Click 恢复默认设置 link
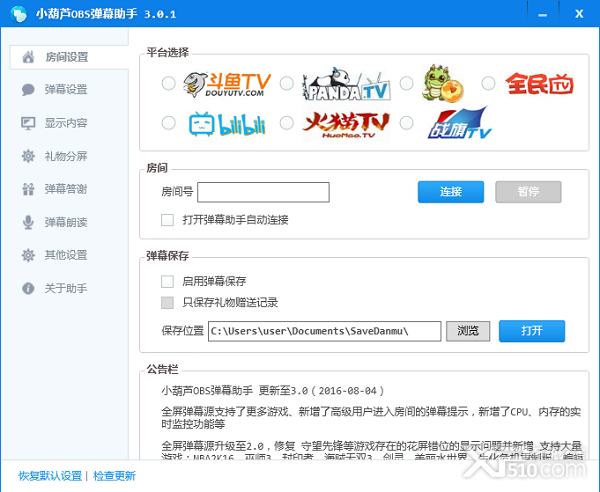Image resolution: width=600 pixels, height=492 pixels. pyautogui.click(x=50, y=476)
